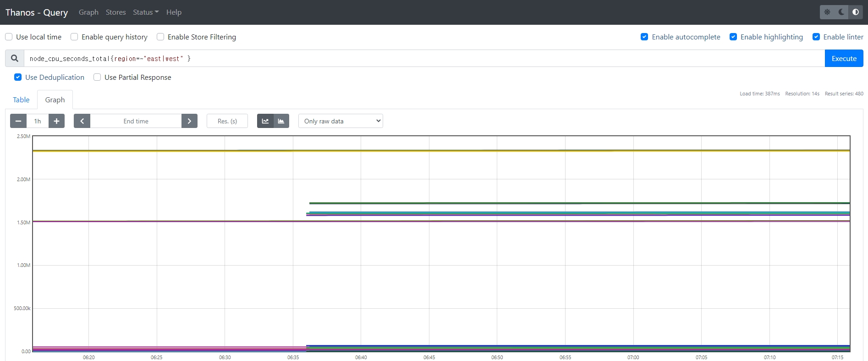Switch to unstacked line graph view

(265, 121)
